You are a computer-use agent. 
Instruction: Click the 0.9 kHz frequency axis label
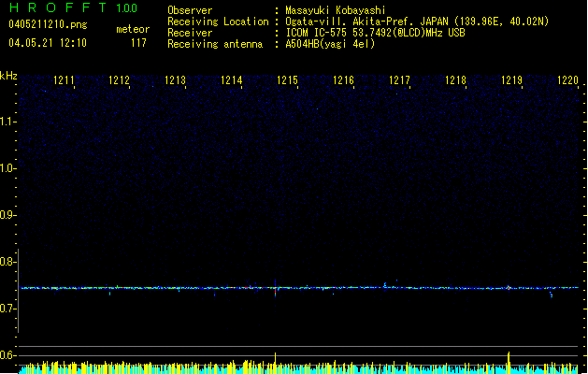click(x=8, y=215)
